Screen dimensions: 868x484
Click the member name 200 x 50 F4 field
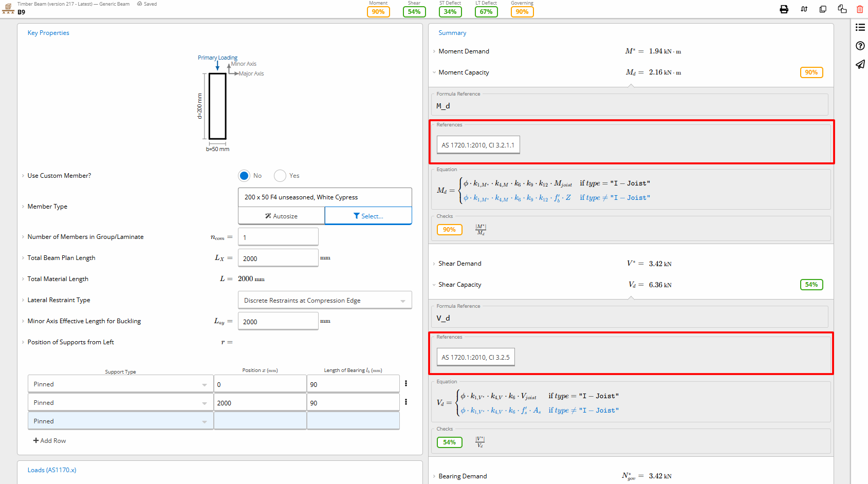tap(325, 197)
